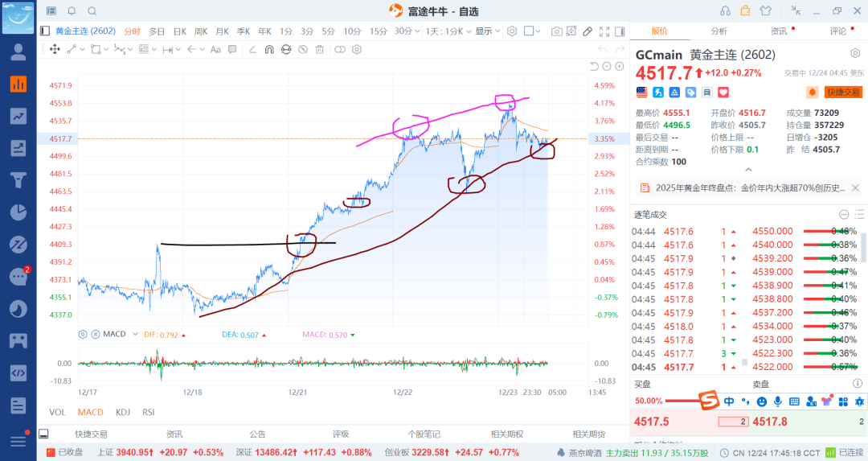Open the orange market bar-chart sidebar icon

pos(18,84)
